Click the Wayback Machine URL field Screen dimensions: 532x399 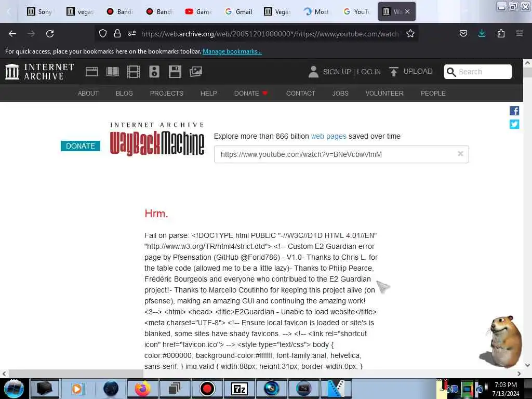click(341, 154)
